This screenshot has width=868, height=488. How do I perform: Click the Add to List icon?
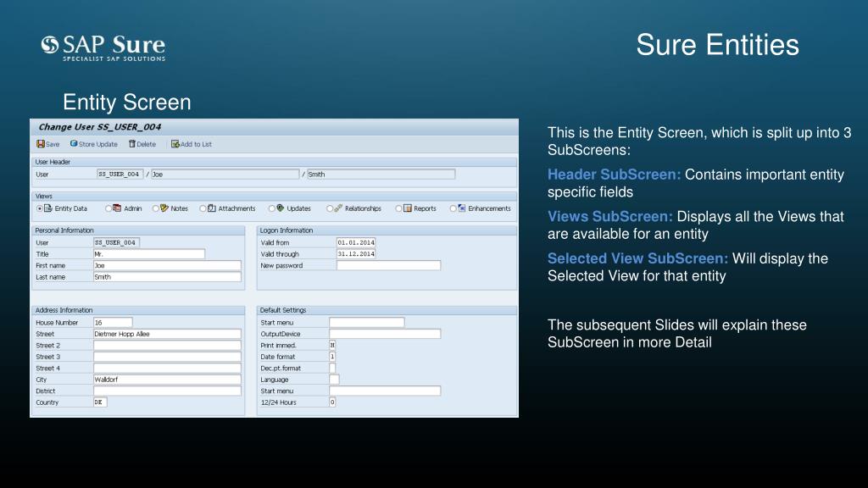tap(175, 144)
